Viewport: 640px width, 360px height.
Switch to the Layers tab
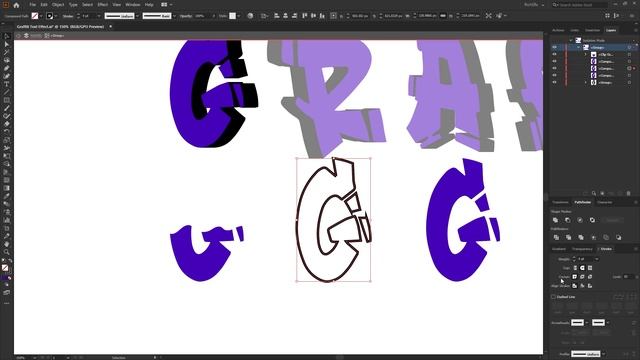pos(611,30)
